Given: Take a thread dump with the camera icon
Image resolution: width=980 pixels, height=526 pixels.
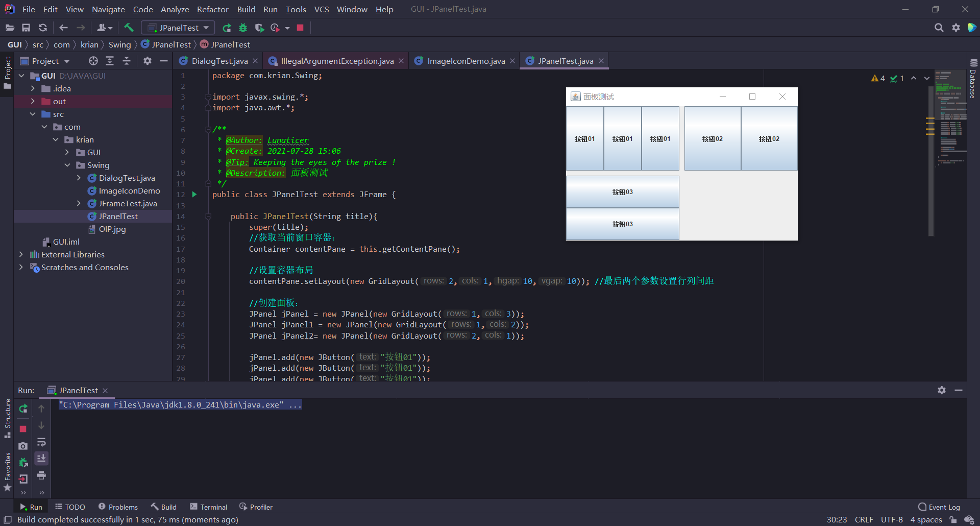Looking at the screenshot, I should click(x=23, y=446).
